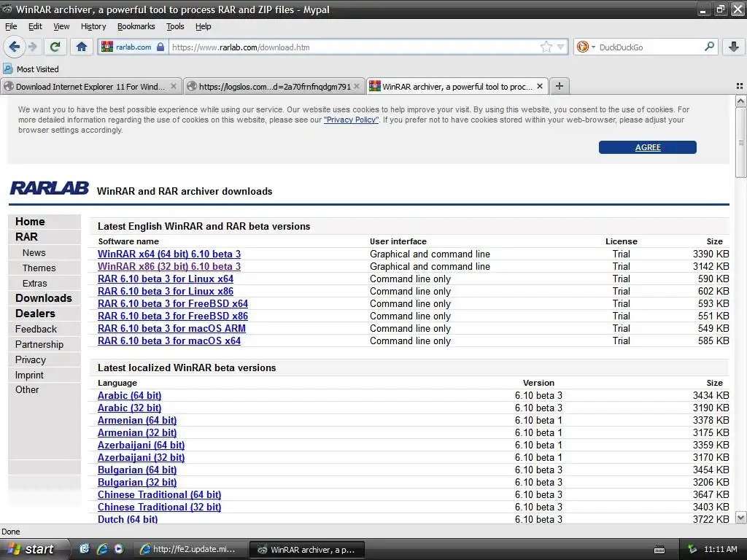Download WinRAR x86 (32 bit) 6.10 beta 3
This screenshot has width=747, height=560.
[x=169, y=266]
